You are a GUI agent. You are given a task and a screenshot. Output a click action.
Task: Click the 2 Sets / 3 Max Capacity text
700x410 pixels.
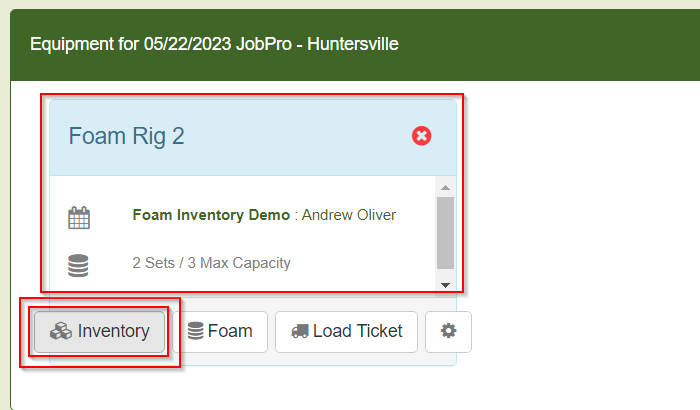[x=211, y=264]
